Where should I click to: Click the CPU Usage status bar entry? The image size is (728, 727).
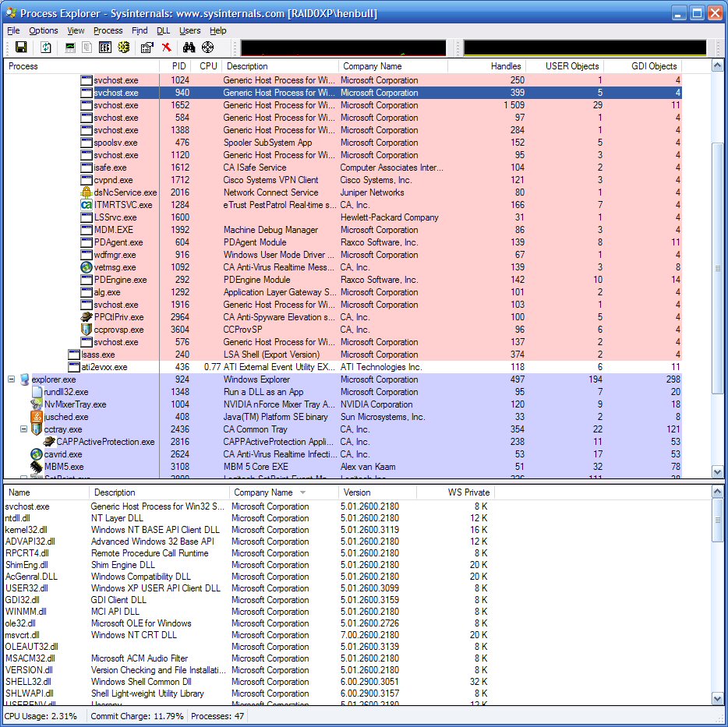click(41, 716)
